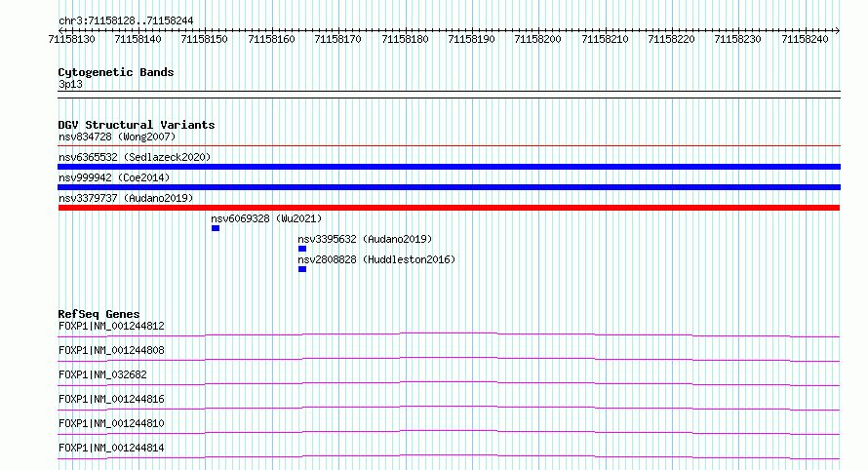Click the small blue nsv6069328 variant marker
The width and height of the screenshot is (868, 470).
point(216,228)
